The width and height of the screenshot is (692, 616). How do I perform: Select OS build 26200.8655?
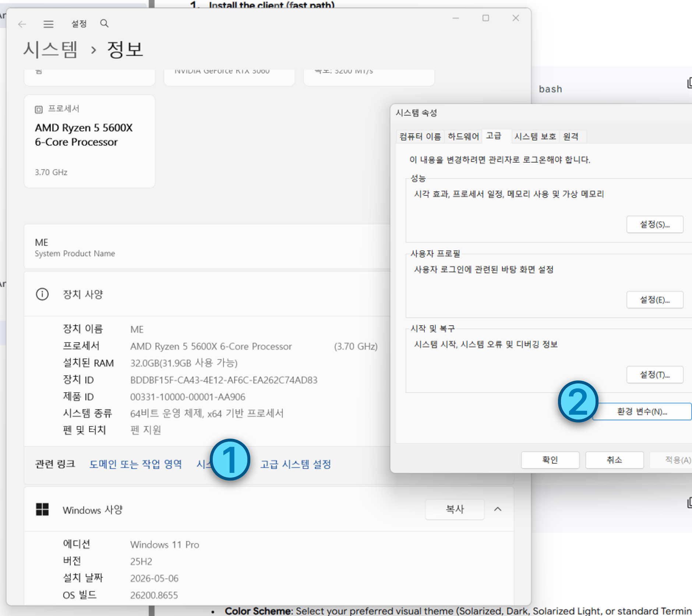(154, 595)
